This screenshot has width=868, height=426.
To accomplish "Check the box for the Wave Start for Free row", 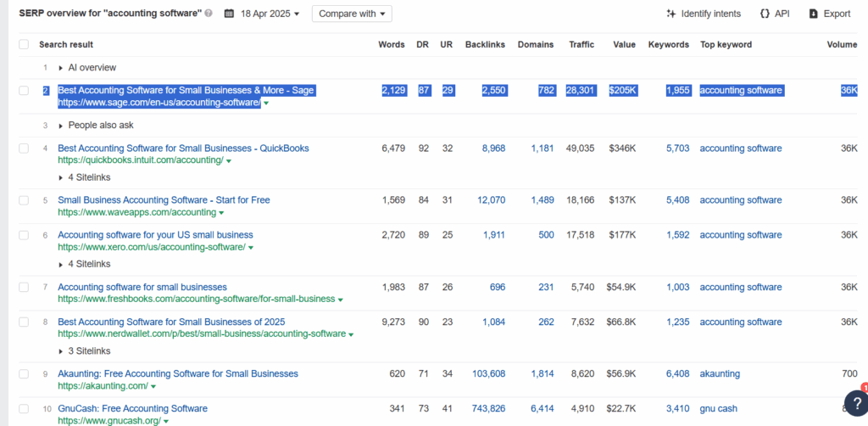I will pos(24,200).
